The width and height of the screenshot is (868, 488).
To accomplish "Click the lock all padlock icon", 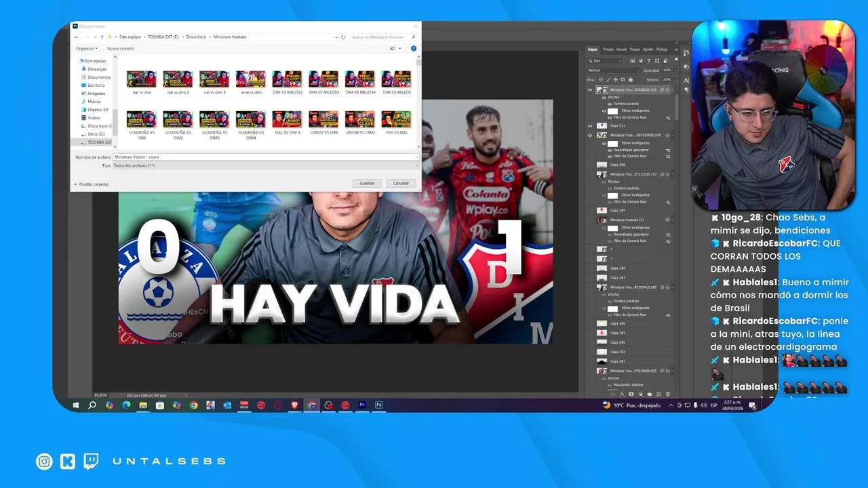I will [631, 80].
